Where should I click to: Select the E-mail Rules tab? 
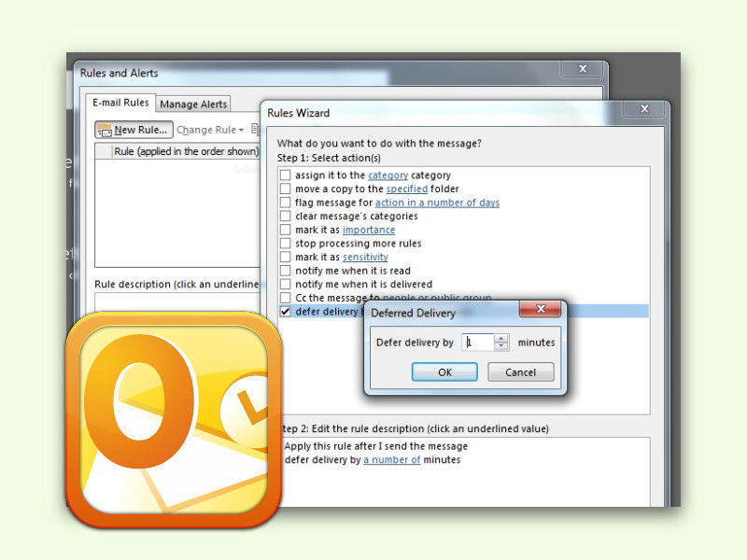pos(120,103)
